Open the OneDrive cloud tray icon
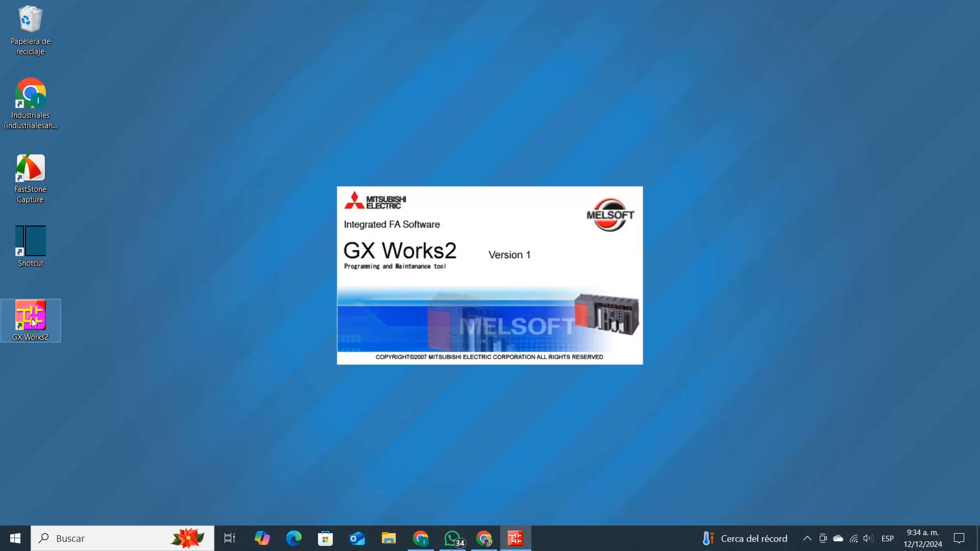Screen dimensions: 980x551 tap(838, 538)
